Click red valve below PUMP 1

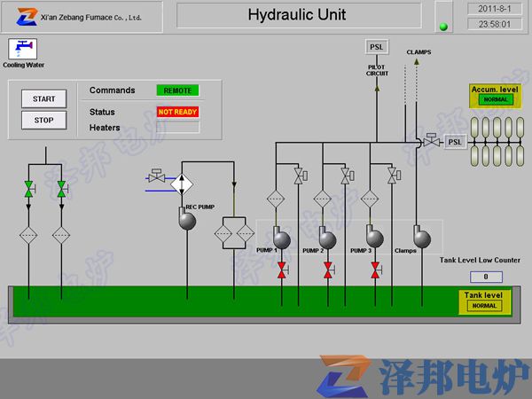[x=282, y=270]
